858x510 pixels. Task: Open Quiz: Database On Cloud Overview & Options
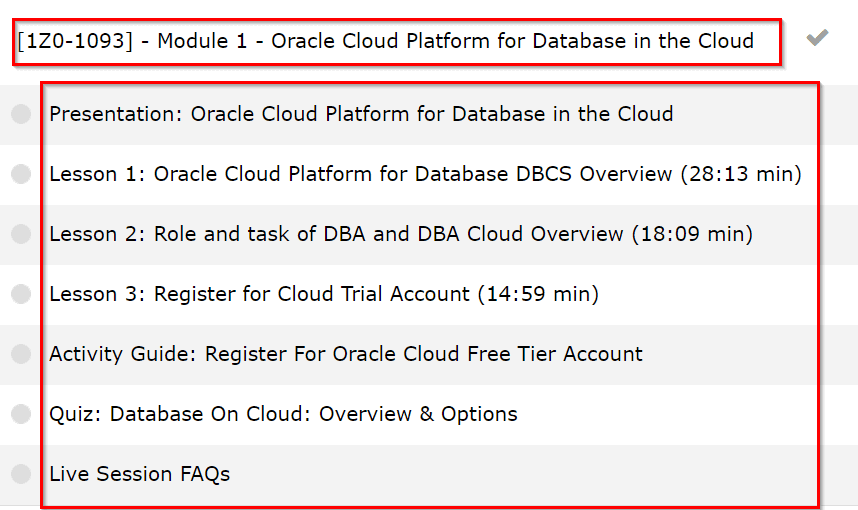pos(283,414)
